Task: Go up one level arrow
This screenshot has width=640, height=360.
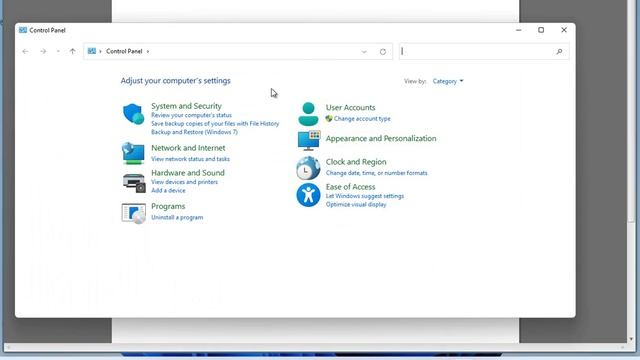Action: click(x=72, y=51)
